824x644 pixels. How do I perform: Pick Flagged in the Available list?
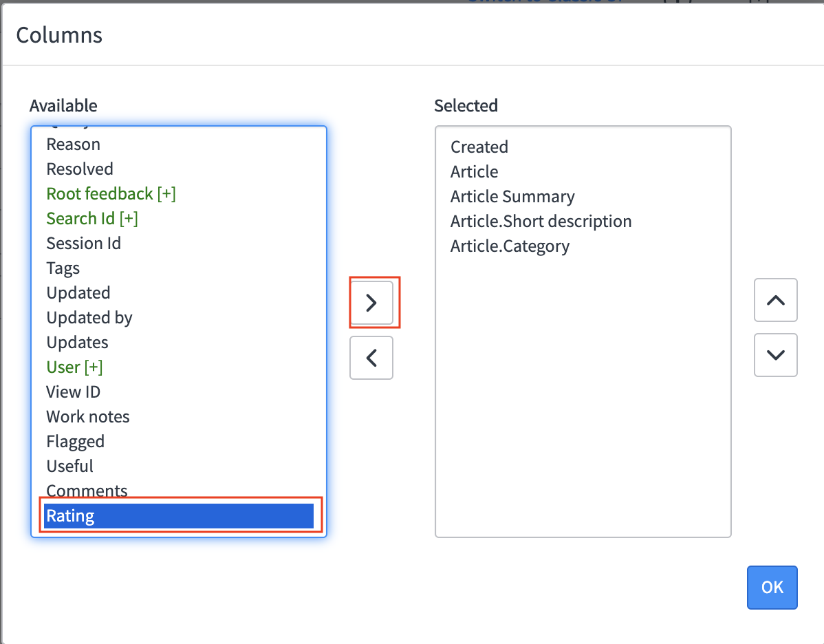[x=75, y=442]
